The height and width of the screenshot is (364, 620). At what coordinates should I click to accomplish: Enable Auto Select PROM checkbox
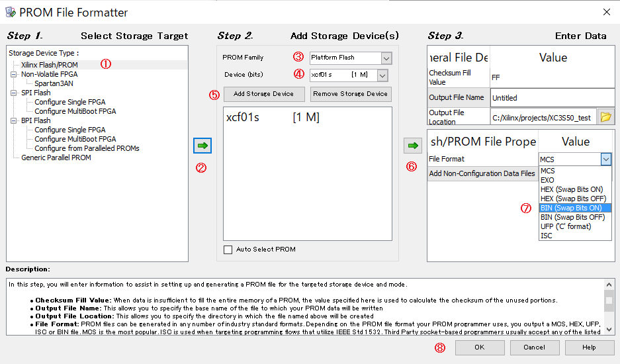(x=228, y=250)
